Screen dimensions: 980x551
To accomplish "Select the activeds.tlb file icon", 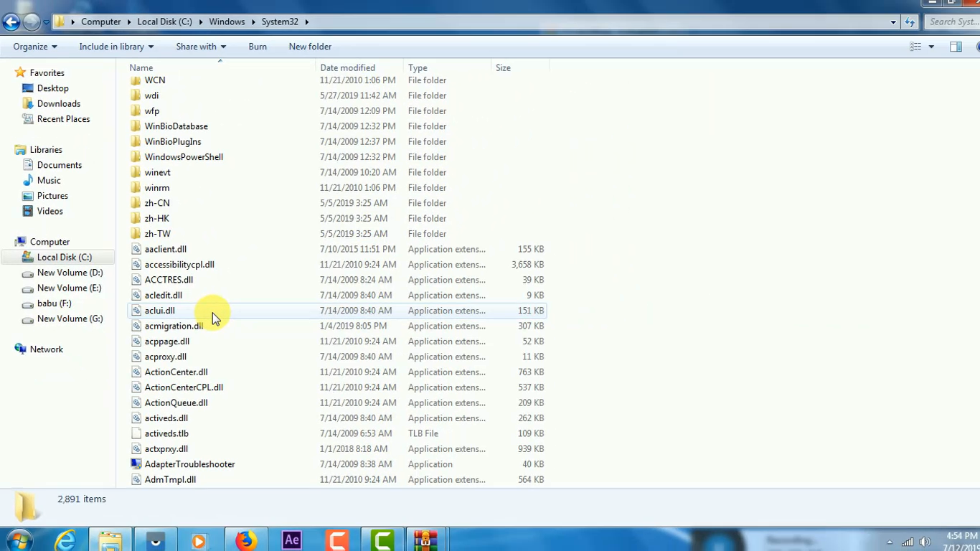I will pos(136,433).
